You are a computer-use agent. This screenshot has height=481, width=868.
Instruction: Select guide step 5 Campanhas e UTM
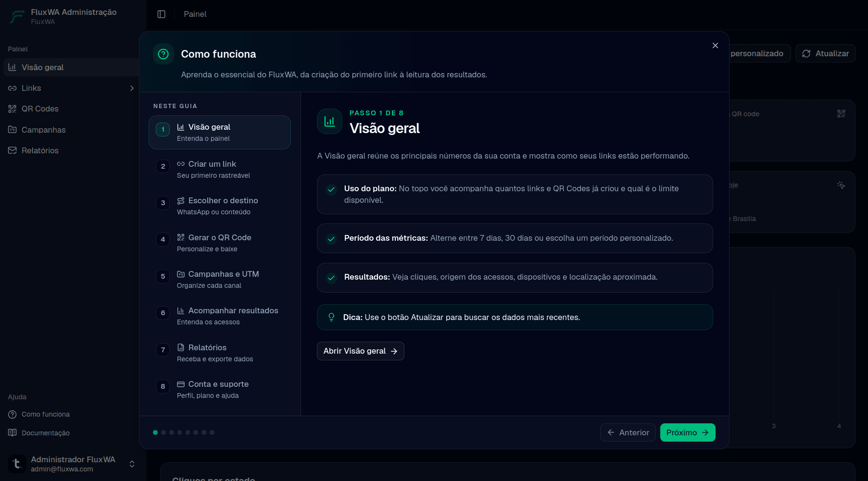[x=220, y=279]
